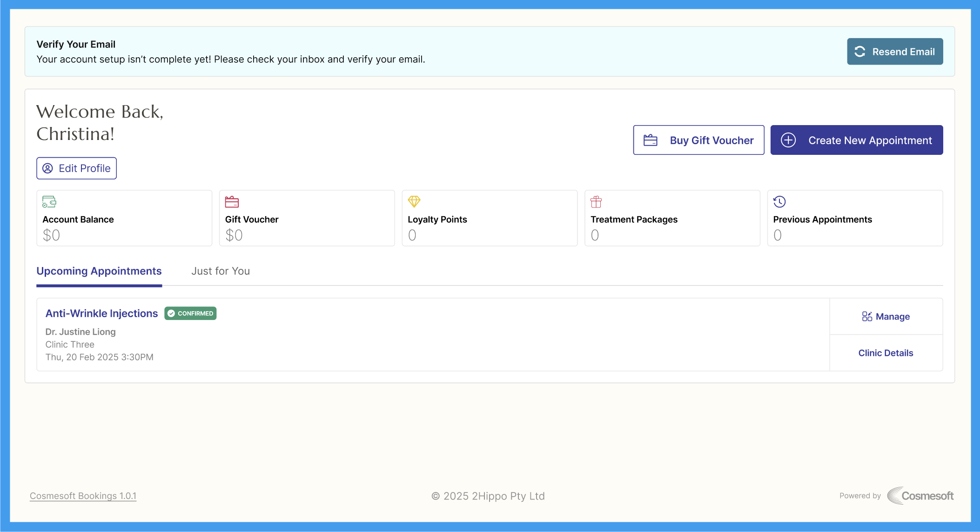The height and width of the screenshot is (532, 980).
Task: Click the Previous Appointments history clock icon
Action: pyautogui.click(x=779, y=202)
